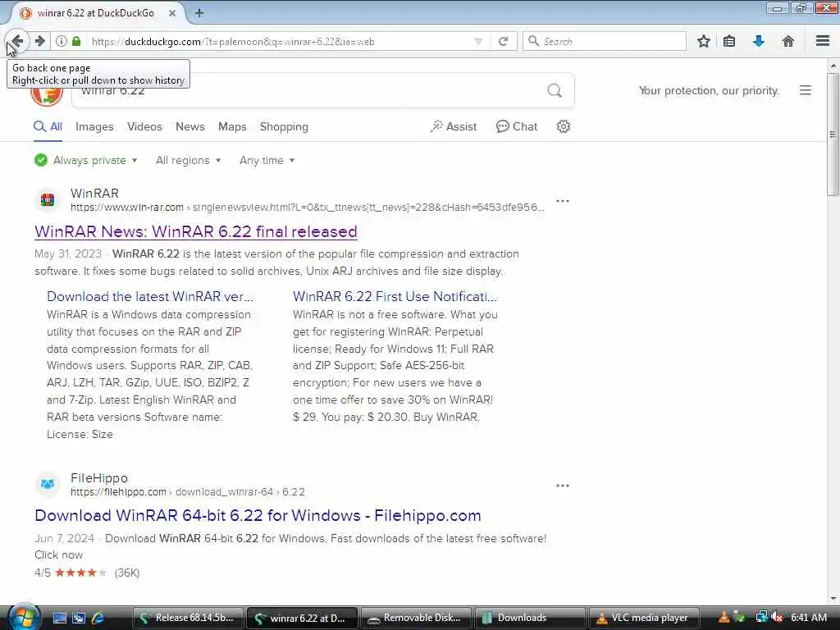
Task: Open Download the latest WinRAR version sublink
Action: point(150,296)
